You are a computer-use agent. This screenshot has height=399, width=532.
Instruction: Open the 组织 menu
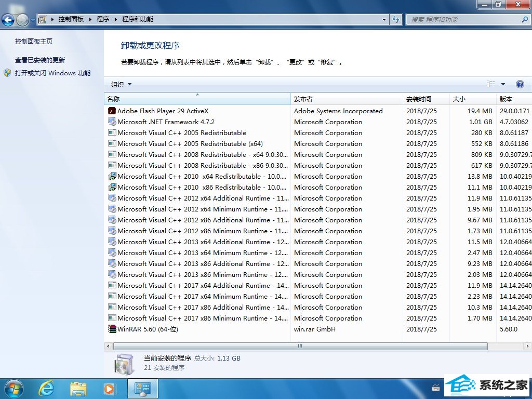pos(121,85)
